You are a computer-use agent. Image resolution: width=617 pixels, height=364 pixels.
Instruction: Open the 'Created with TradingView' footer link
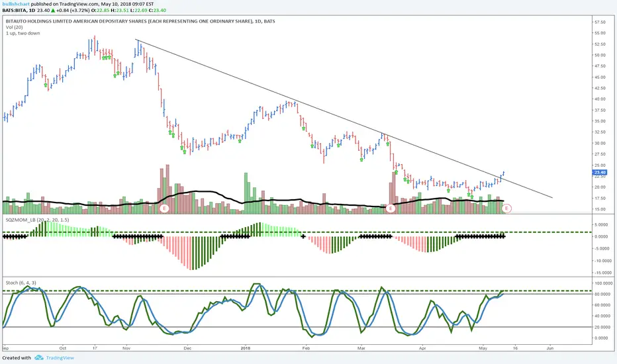pos(38,357)
